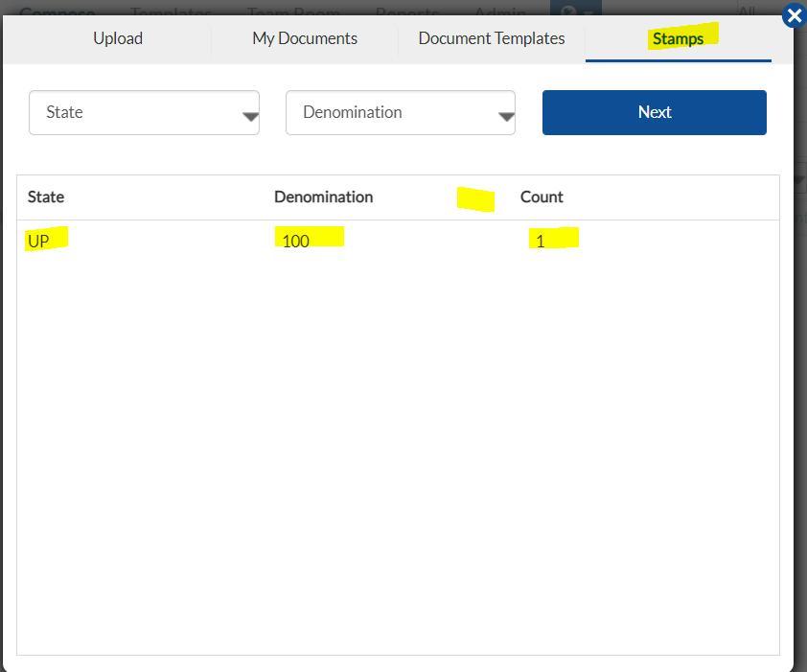Click the Next button
Screen dimensions: 807x672
tap(655, 113)
